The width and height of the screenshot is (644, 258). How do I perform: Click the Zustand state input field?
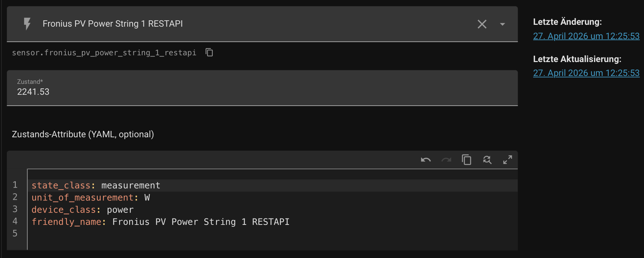[x=262, y=88]
